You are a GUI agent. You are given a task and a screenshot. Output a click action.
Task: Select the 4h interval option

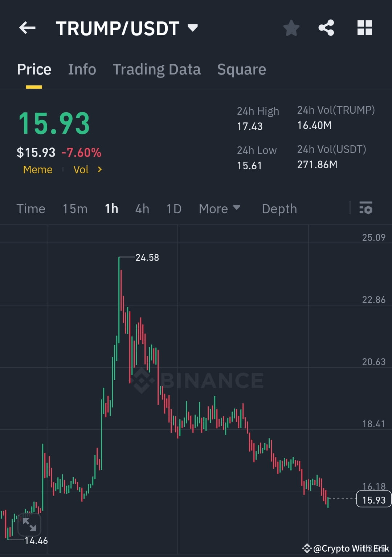point(142,209)
